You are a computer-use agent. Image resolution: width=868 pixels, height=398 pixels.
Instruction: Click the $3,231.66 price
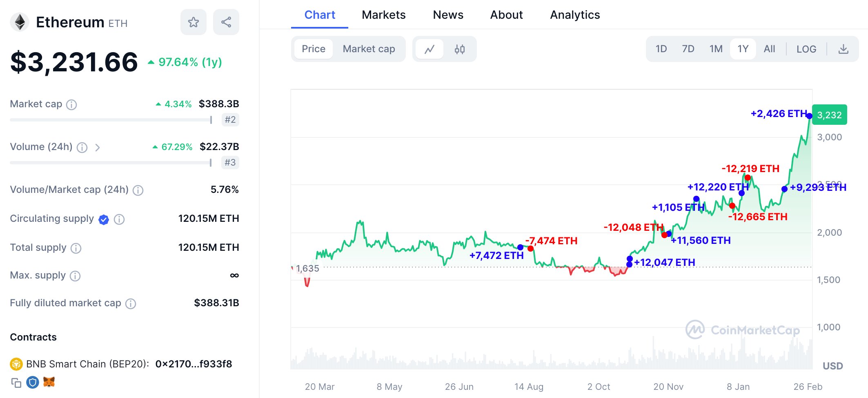[x=74, y=62]
